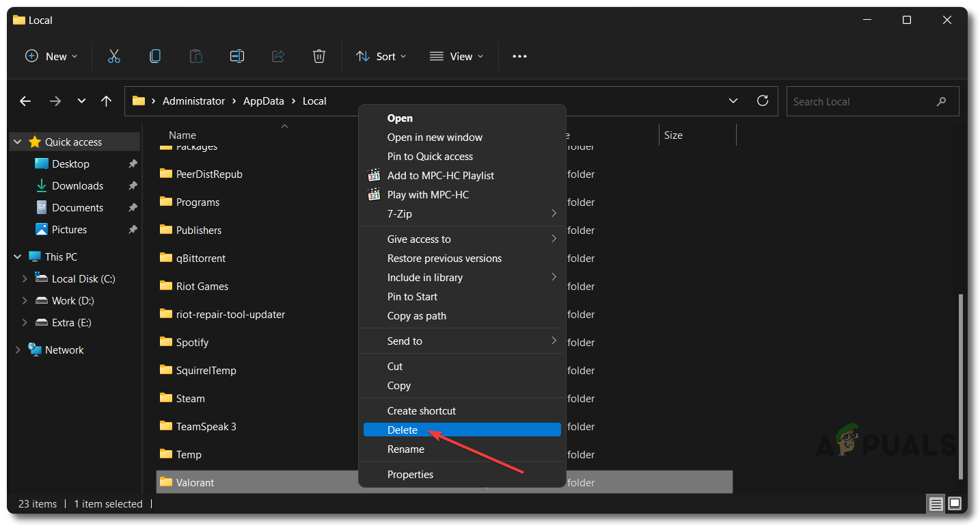Expand Local Disk (C:) in navigation tree
The height and width of the screenshot is (526, 980).
click(25, 279)
